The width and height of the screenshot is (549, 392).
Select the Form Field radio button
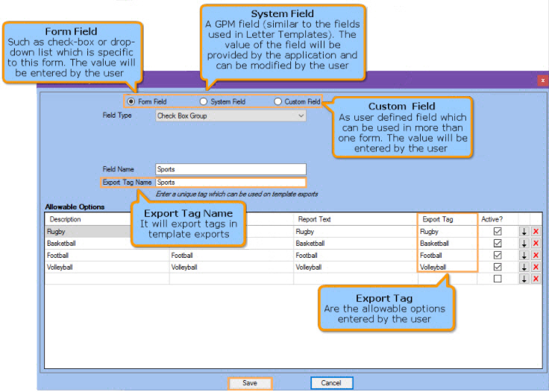coord(131,101)
